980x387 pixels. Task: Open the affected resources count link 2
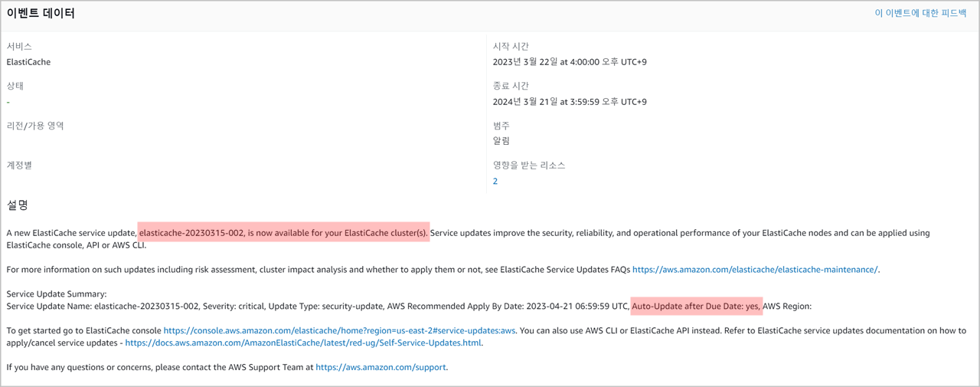point(495,181)
